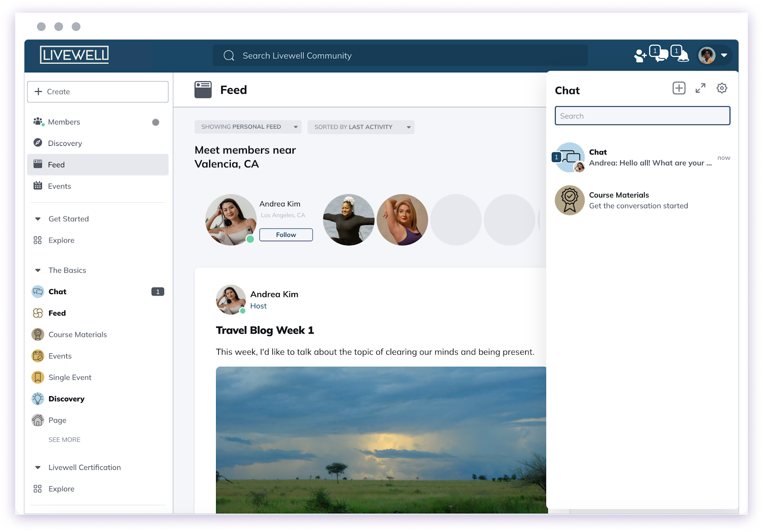Open chat settings gear icon
The height and width of the screenshot is (532, 763).
[x=722, y=88]
